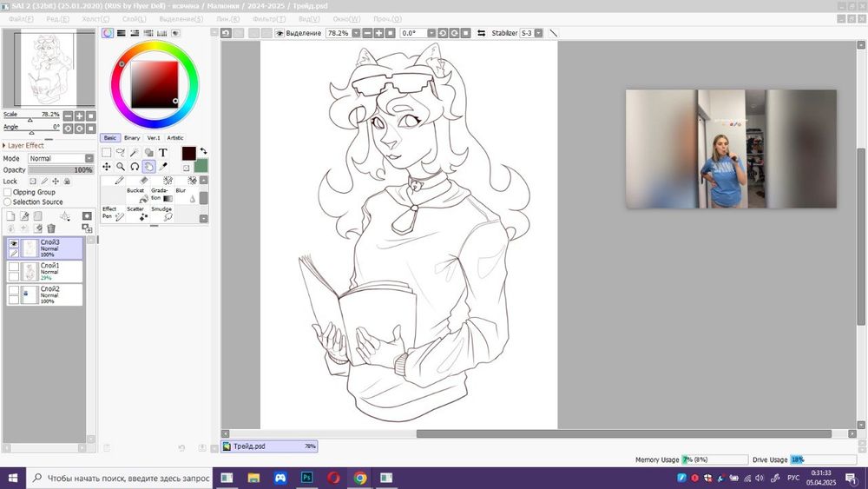Flip canvas horizontally in top toolbar
868x489 pixels.
[x=481, y=33]
